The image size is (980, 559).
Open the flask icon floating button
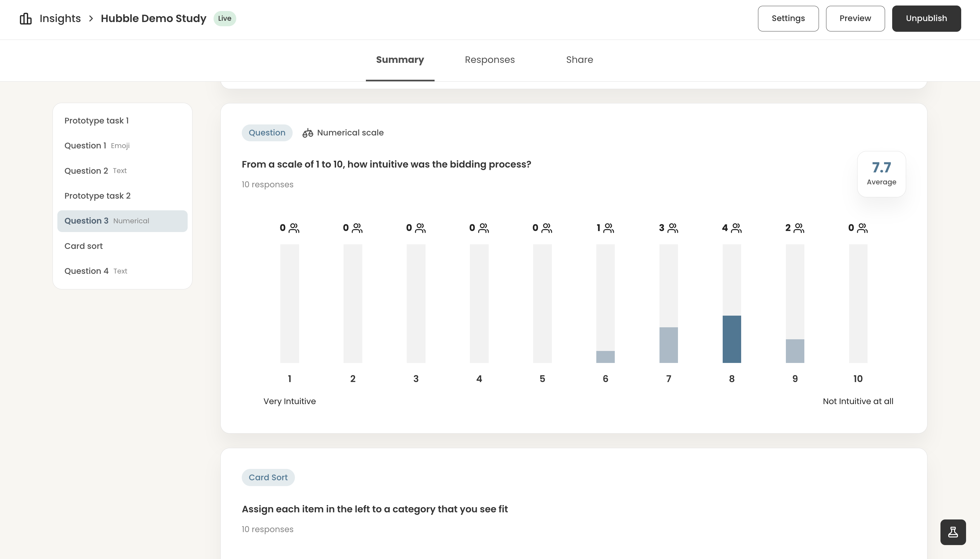(953, 532)
